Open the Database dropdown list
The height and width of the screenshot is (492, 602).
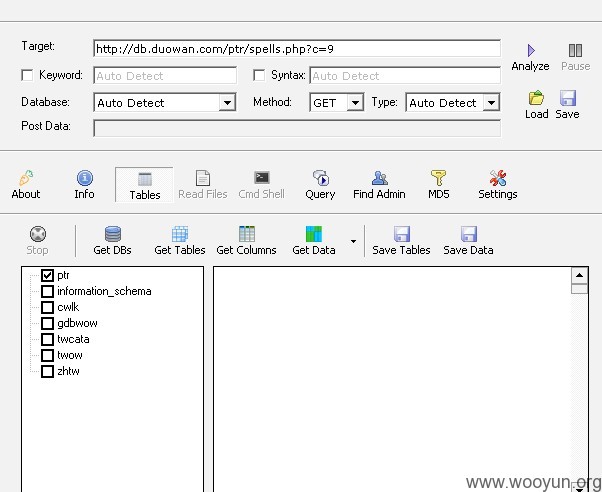pyautogui.click(x=227, y=103)
